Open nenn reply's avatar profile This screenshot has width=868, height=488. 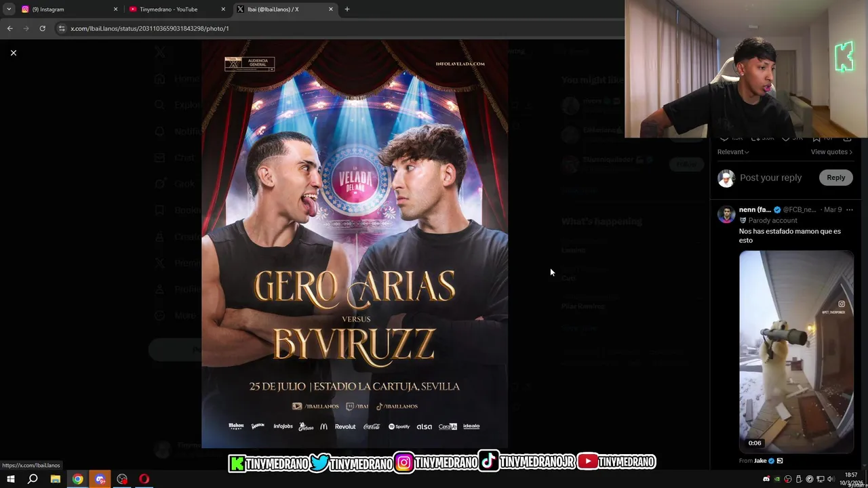click(726, 215)
